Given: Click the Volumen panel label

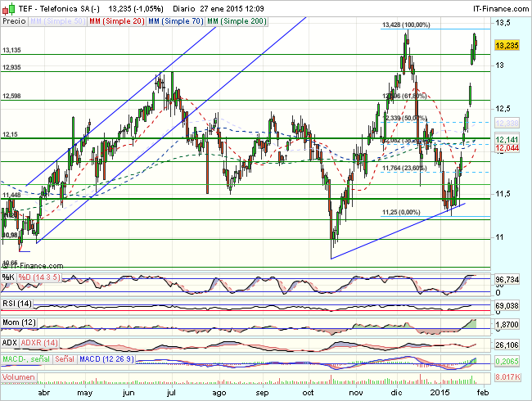Looking at the screenshot, I should (x=19, y=378).
